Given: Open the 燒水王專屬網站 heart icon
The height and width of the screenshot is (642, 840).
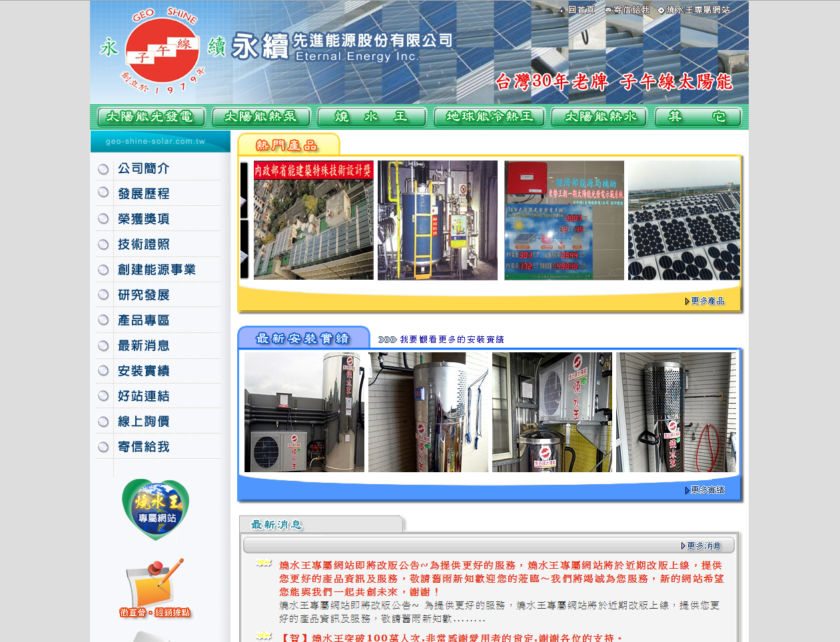Looking at the screenshot, I should (x=156, y=509).
